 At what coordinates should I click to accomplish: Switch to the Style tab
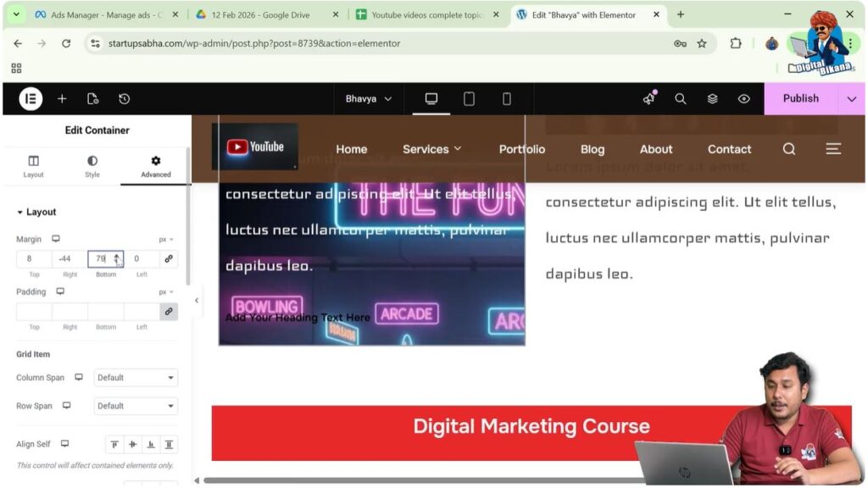point(92,166)
